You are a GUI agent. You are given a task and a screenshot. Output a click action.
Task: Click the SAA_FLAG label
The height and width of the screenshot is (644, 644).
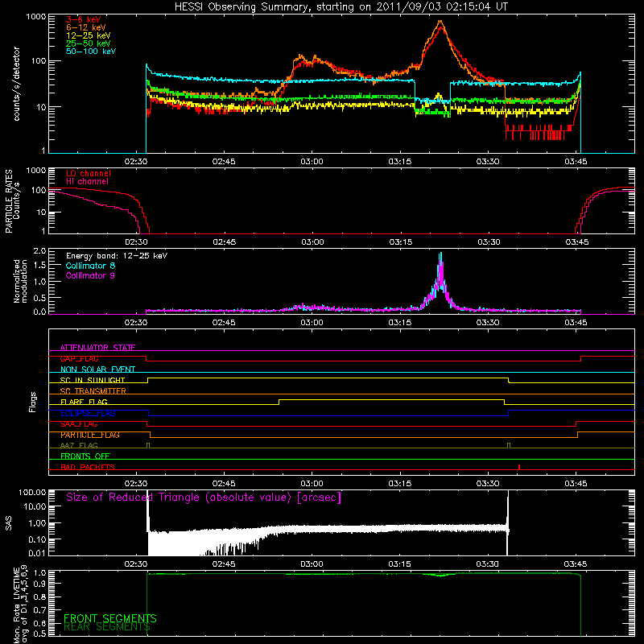79,424
